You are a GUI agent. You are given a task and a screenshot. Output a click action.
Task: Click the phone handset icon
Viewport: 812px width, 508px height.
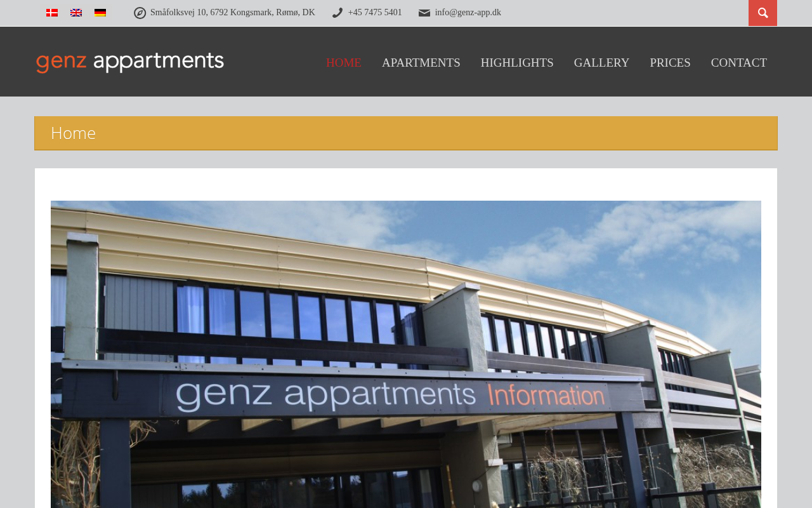pos(337,13)
